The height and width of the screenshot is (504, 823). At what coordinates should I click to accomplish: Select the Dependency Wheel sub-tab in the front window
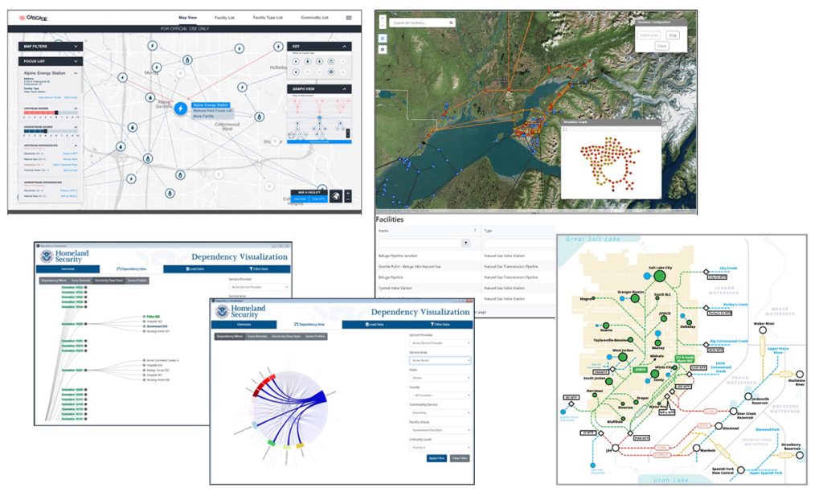pyautogui.click(x=229, y=336)
